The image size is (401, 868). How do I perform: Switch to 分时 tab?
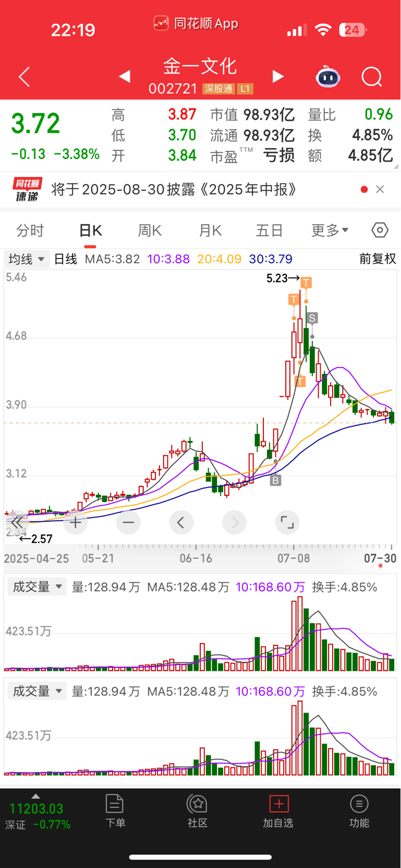click(x=30, y=230)
